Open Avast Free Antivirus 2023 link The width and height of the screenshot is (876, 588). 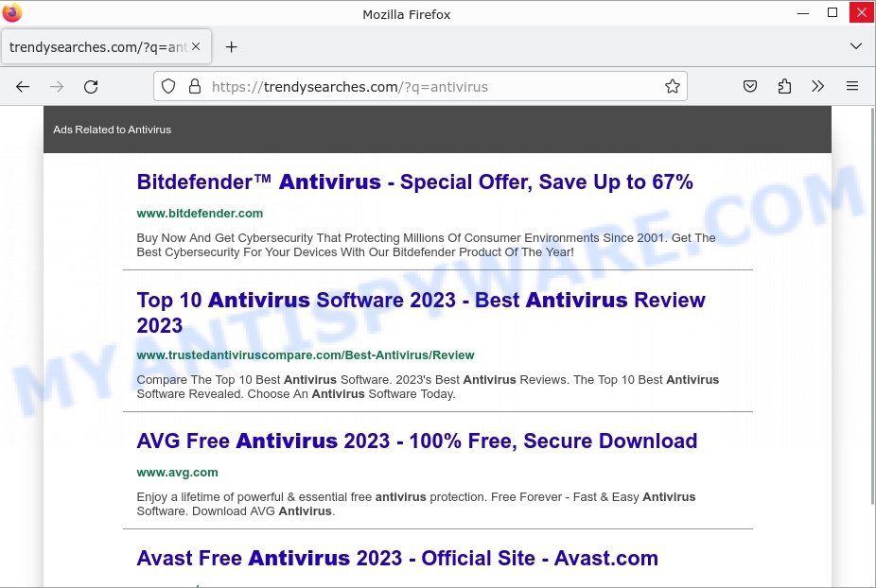click(397, 559)
